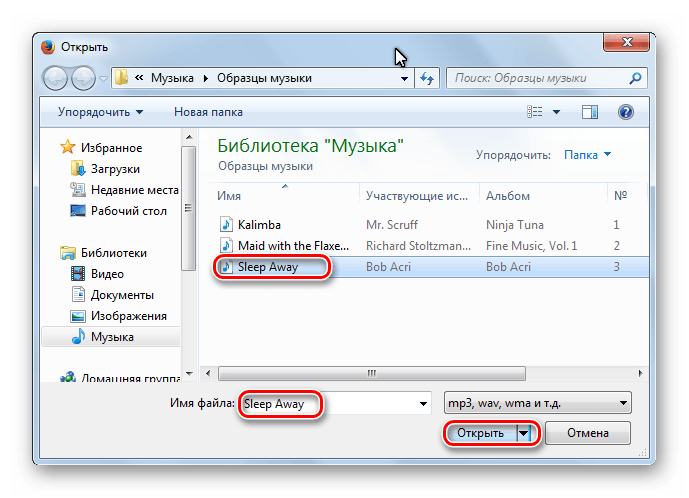This screenshot has width=689, height=498.
Task: Expand the file name history dropdown
Action: [423, 403]
